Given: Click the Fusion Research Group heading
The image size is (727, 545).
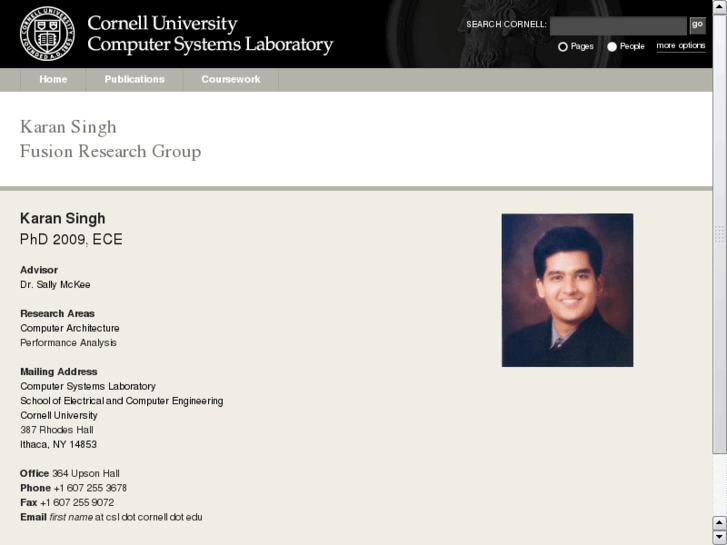Looking at the screenshot, I should pyautogui.click(x=110, y=152).
